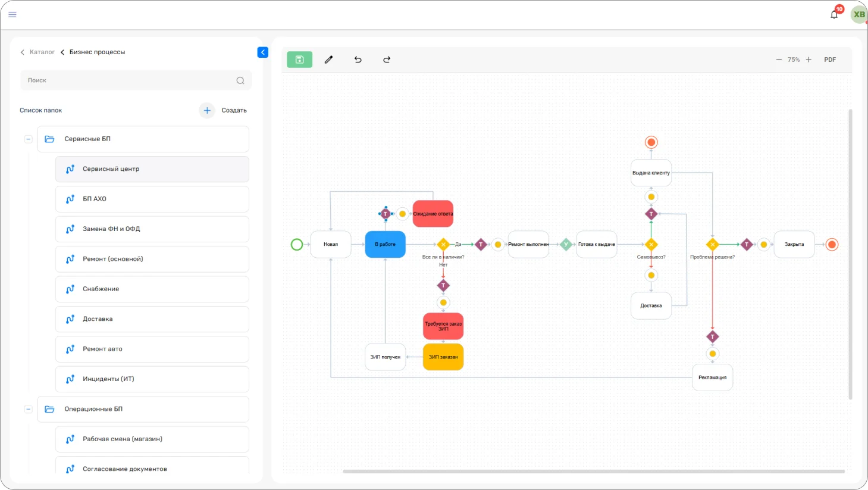Select the pencil edit tool
This screenshot has width=868, height=490.
[328, 60]
